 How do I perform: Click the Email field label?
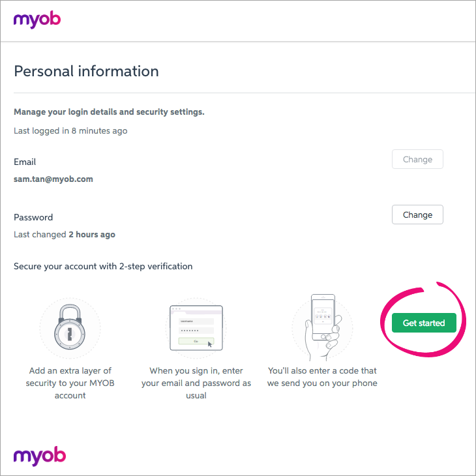click(x=25, y=162)
